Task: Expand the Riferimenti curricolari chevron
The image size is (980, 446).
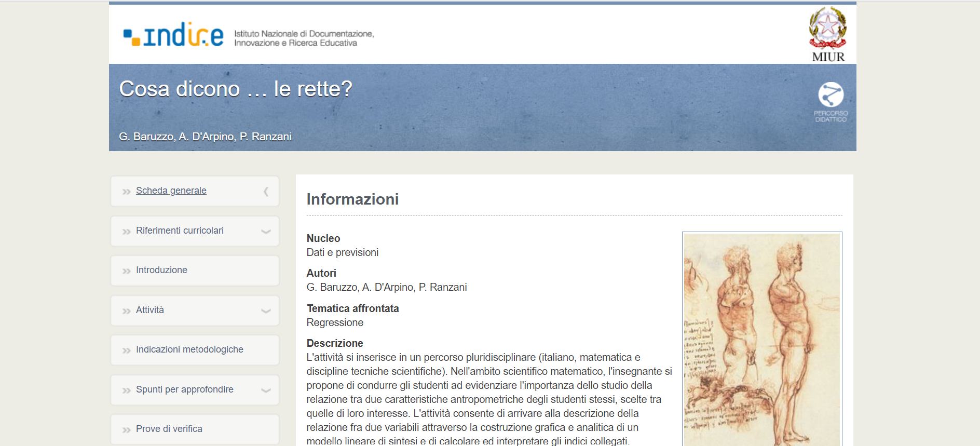Action: point(266,232)
